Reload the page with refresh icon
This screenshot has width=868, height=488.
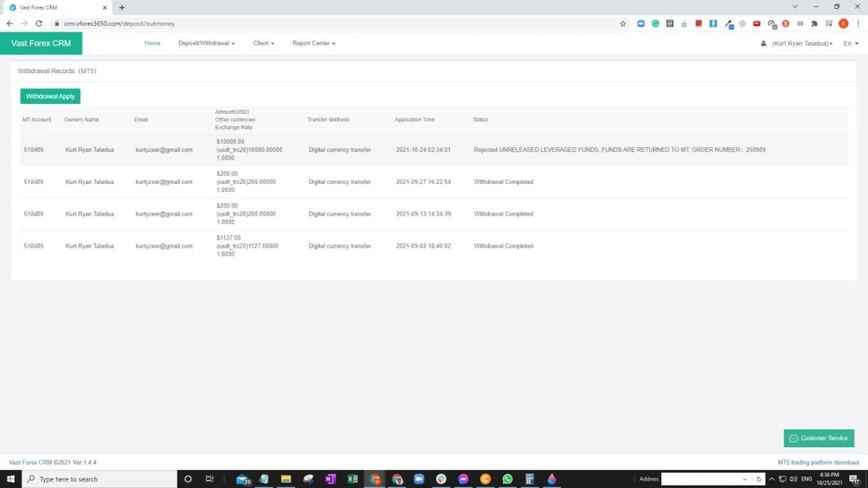coord(38,24)
